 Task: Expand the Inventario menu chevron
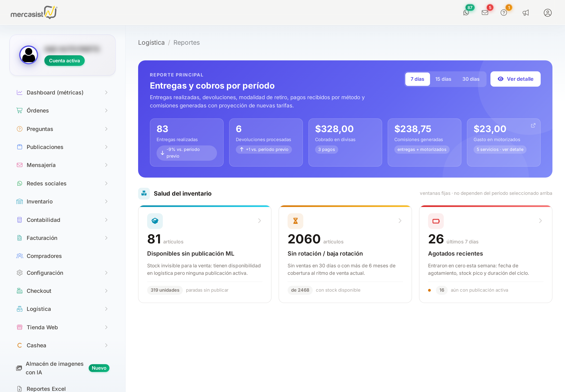click(x=106, y=202)
